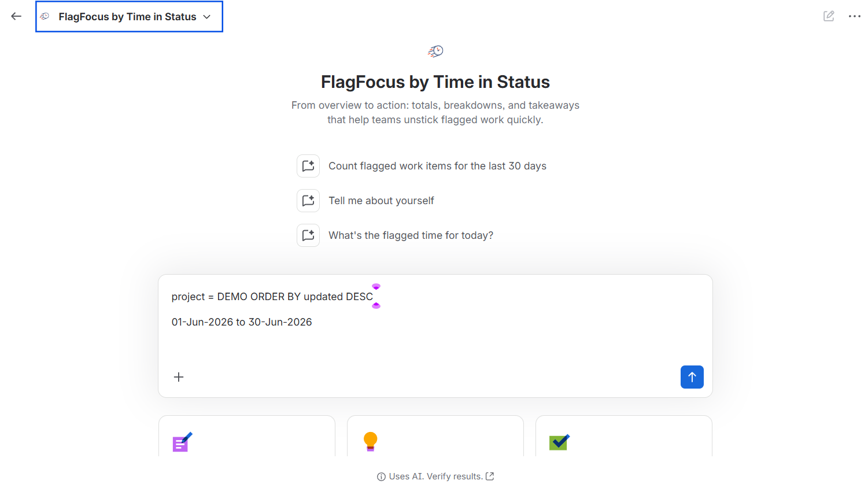Select 'Count flagged work items for the last 30 days'
Image resolution: width=868 pixels, height=484 pixels.
coord(437,166)
